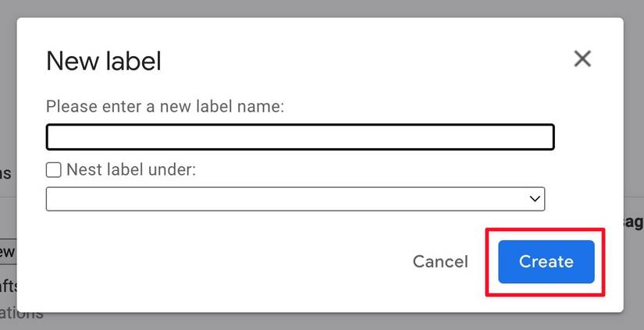Select the combo box under Nest label
Viewport: 644px width, 330px height.
pyautogui.click(x=295, y=199)
